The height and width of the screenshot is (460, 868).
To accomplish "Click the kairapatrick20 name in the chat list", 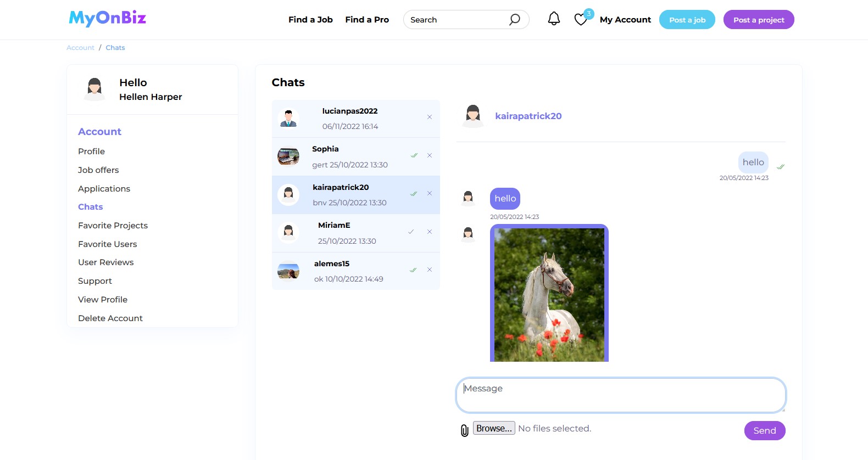I will click(341, 187).
